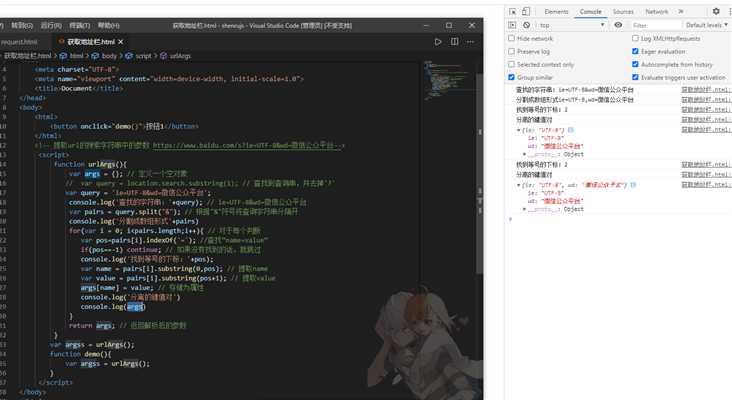Enable Log XMLHttpRequests checkbox
732x400 pixels.
pos(635,38)
